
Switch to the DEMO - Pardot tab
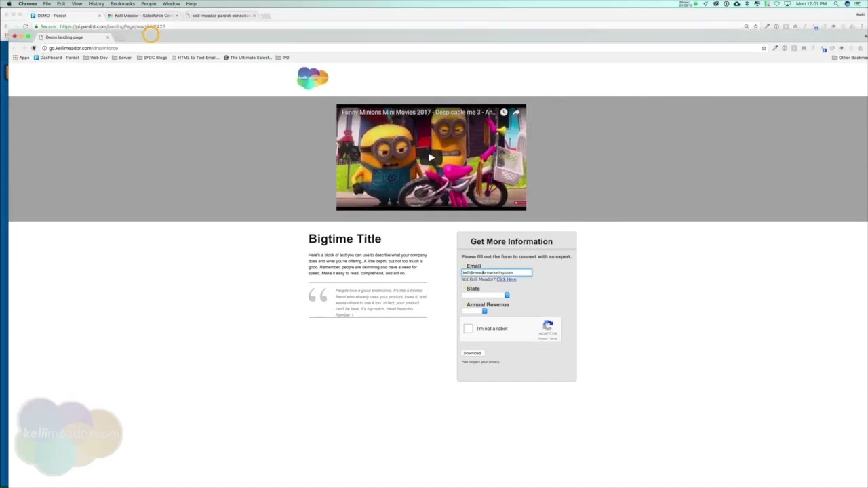point(65,15)
